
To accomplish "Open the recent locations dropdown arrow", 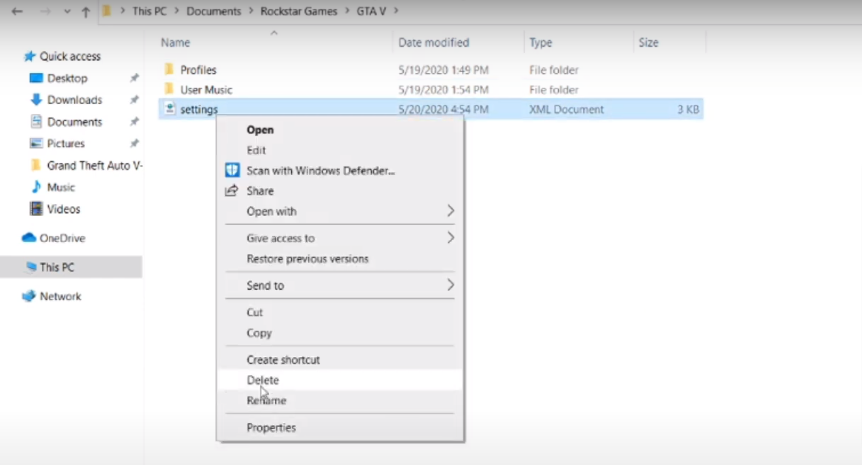I will click(x=67, y=12).
